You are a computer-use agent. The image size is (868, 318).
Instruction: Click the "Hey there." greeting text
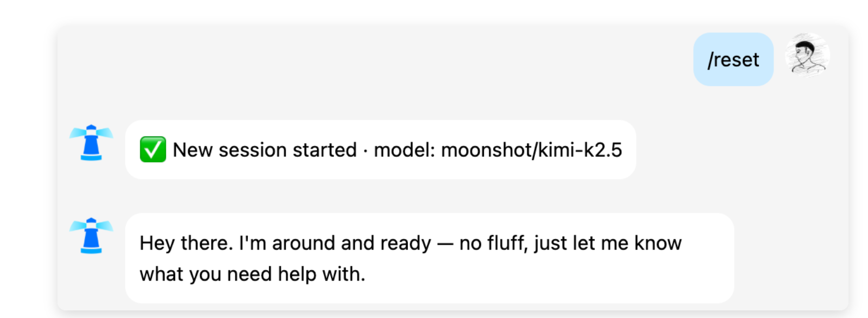(186, 243)
